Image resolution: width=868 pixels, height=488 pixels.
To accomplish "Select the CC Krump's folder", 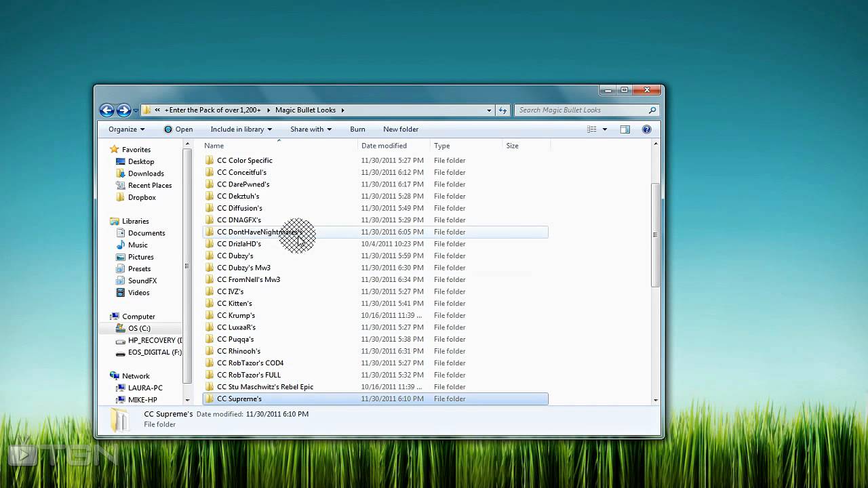I will [x=375, y=315].
